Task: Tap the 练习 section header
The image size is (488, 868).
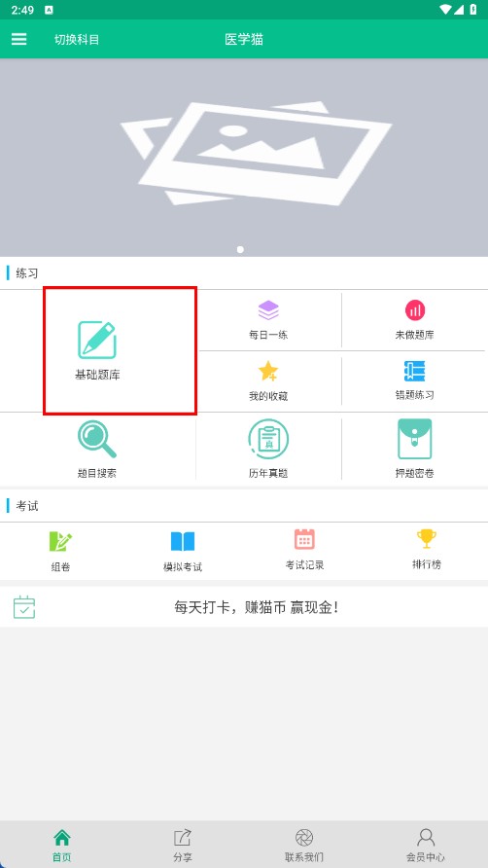Action: pos(27,272)
